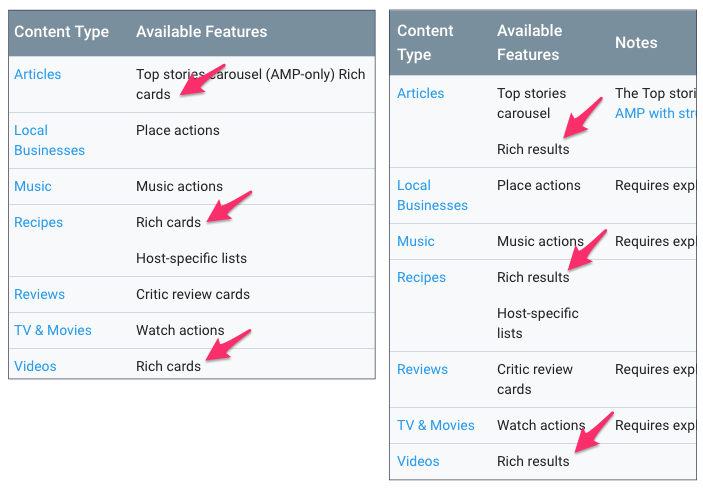Open TV & Movies link in left table
This screenshot has width=703, height=488.
[53, 330]
